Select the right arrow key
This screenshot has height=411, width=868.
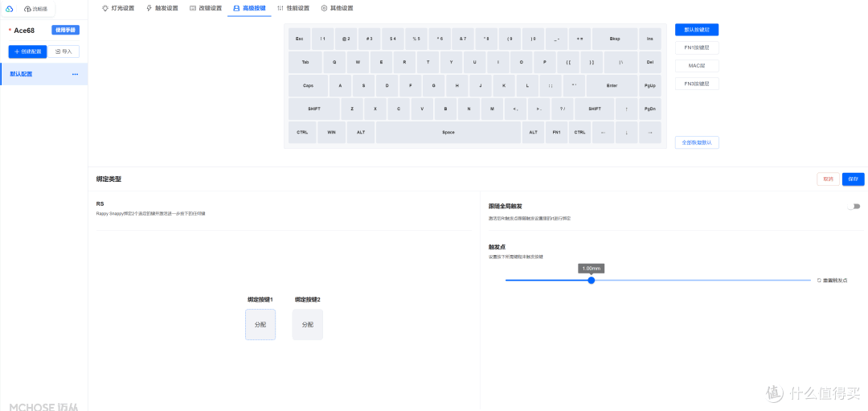[x=650, y=133]
